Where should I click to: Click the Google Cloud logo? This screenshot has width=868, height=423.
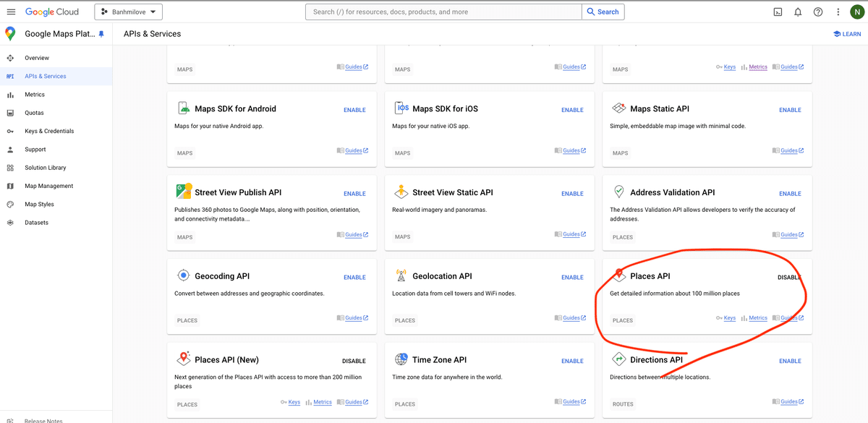click(53, 12)
